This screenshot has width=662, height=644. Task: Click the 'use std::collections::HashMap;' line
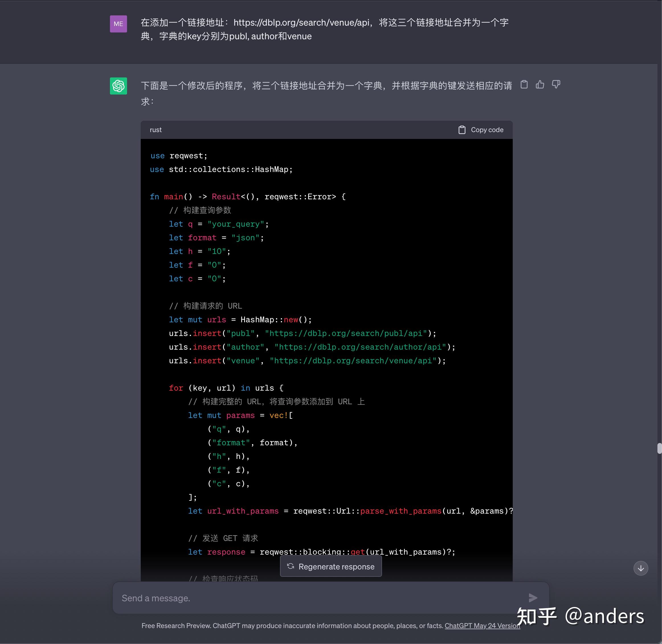pyautogui.click(x=221, y=169)
